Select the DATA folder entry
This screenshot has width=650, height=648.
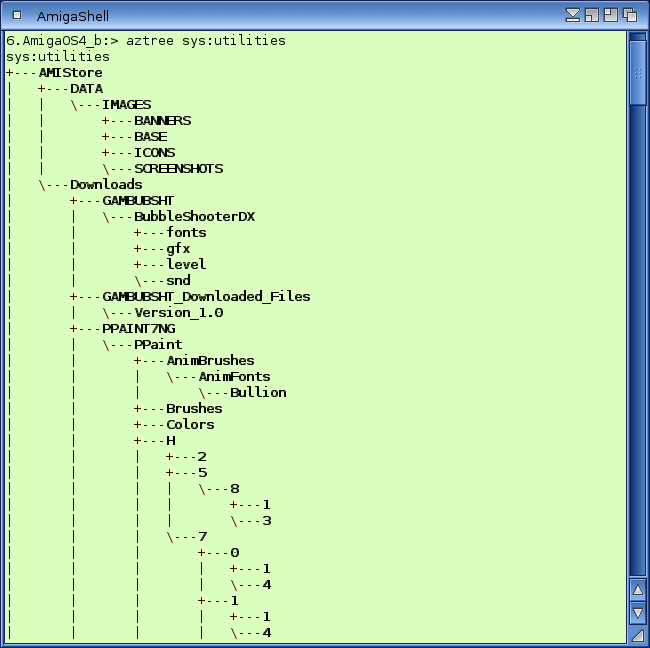(x=87, y=89)
